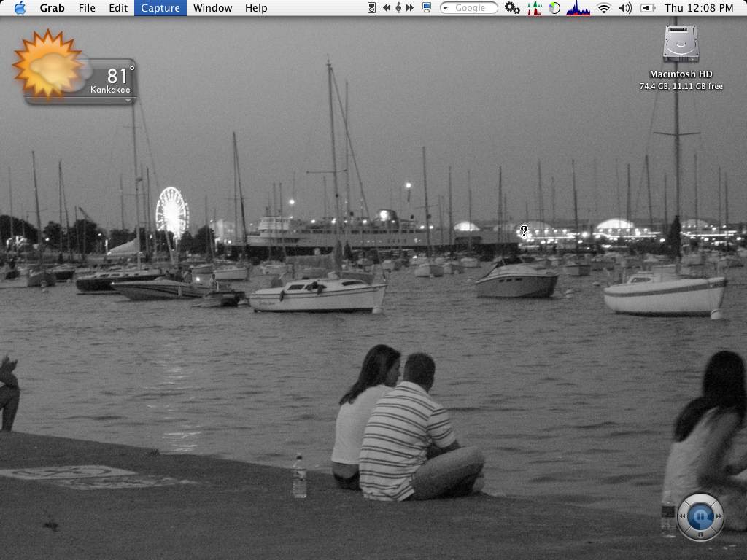Open the display monitor menu bar icon
Screen dimensions: 747x560
[427, 8]
